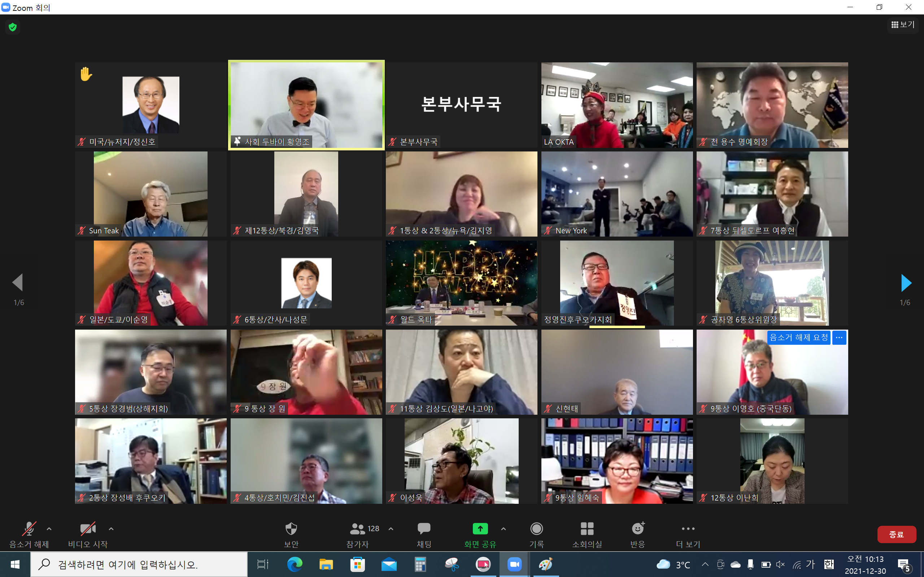The height and width of the screenshot is (577, 924).
Task: Open the Chat (채팅) bubble icon
Action: click(x=424, y=529)
